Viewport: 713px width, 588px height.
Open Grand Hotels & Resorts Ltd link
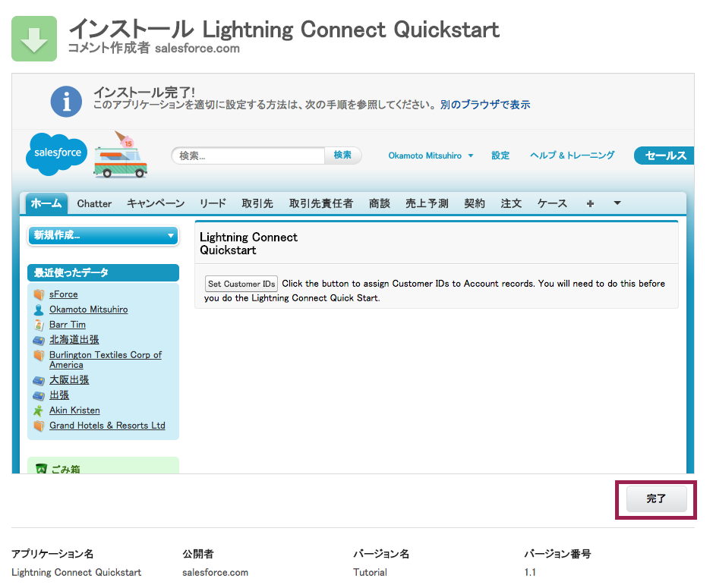(x=107, y=426)
